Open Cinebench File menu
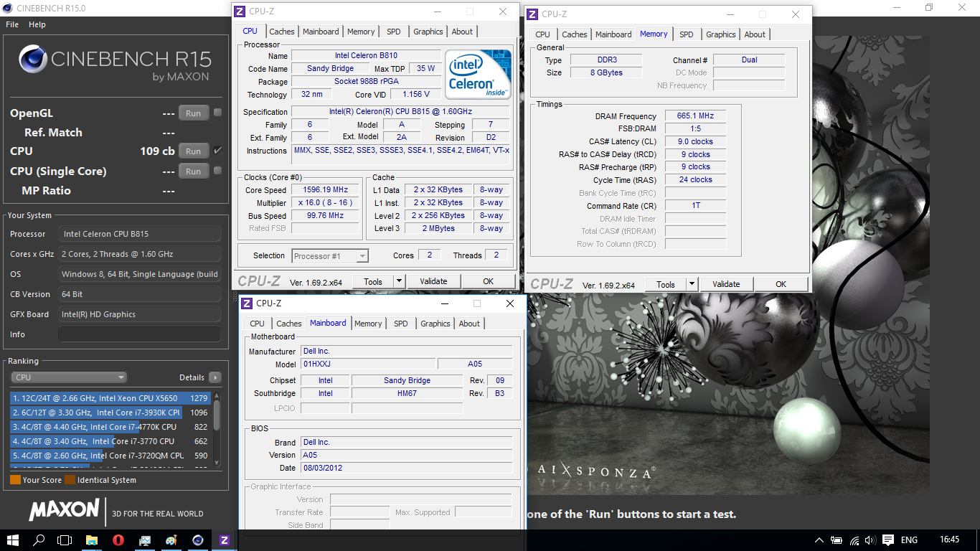Screen dimensions: 980x551 coord(12,24)
